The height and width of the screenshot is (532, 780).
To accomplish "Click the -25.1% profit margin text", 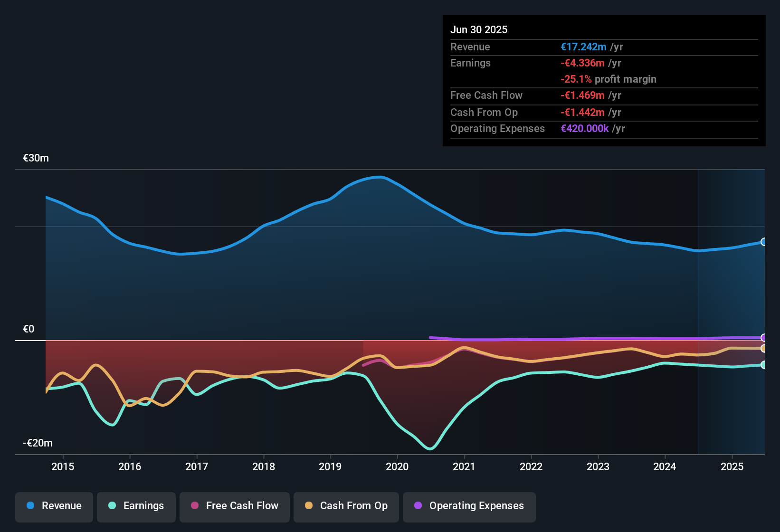I will (x=609, y=79).
